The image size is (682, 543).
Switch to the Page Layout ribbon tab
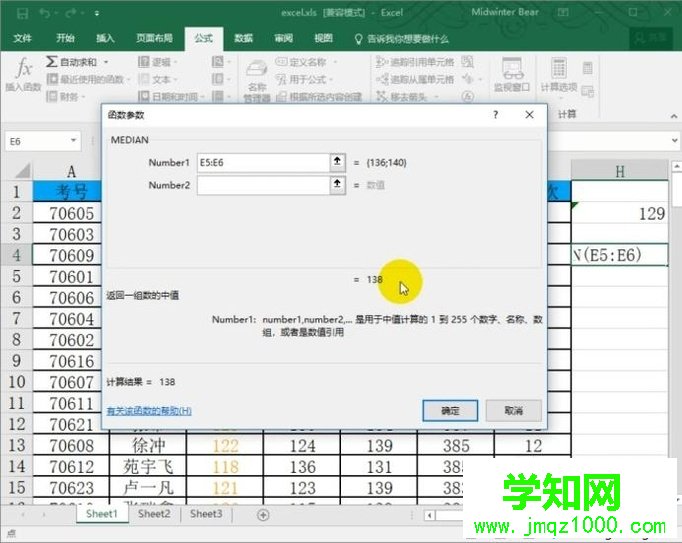(x=154, y=38)
